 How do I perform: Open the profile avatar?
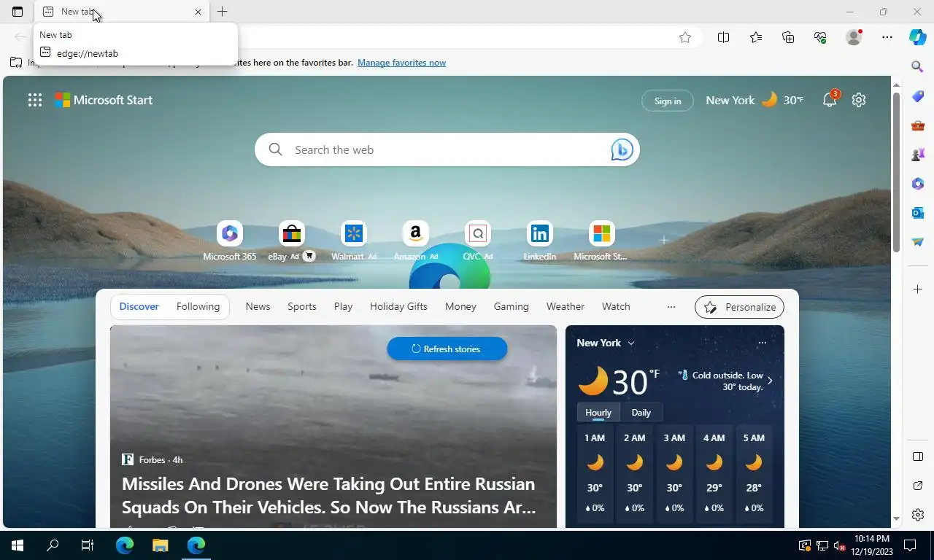854,37
